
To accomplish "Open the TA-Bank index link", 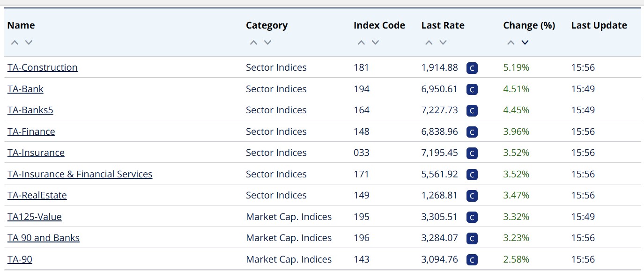I will (x=25, y=89).
